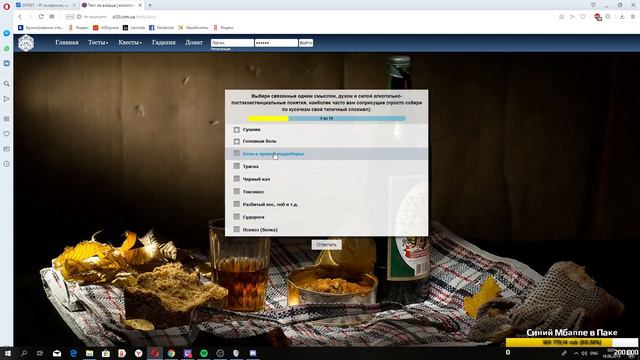Viewport: 640px width, 360px height.
Task: Expand the 'Тесты' dropdown menu
Action: click(x=98, y=42)
